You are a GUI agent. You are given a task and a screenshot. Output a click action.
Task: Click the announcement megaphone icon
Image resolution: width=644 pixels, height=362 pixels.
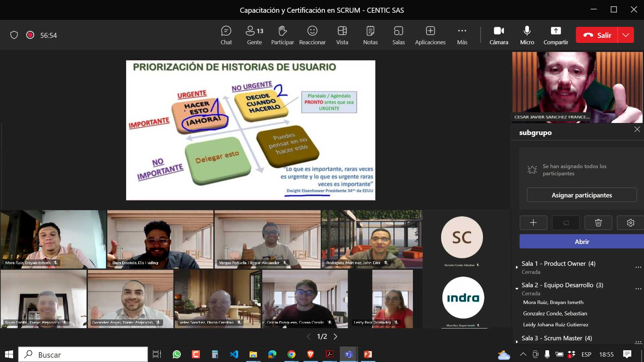click(566, 223)
